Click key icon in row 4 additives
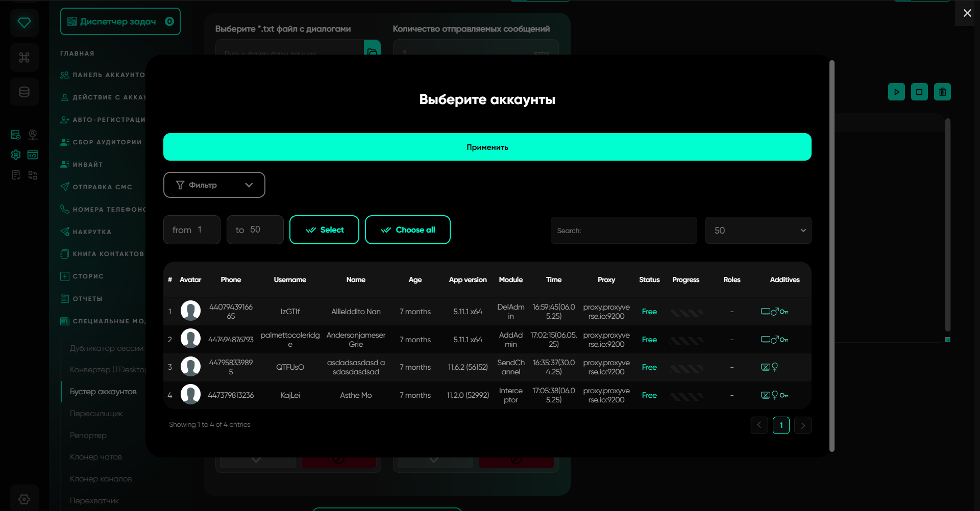The width and height of the screenshot is (980, 511). click(784, 395)
